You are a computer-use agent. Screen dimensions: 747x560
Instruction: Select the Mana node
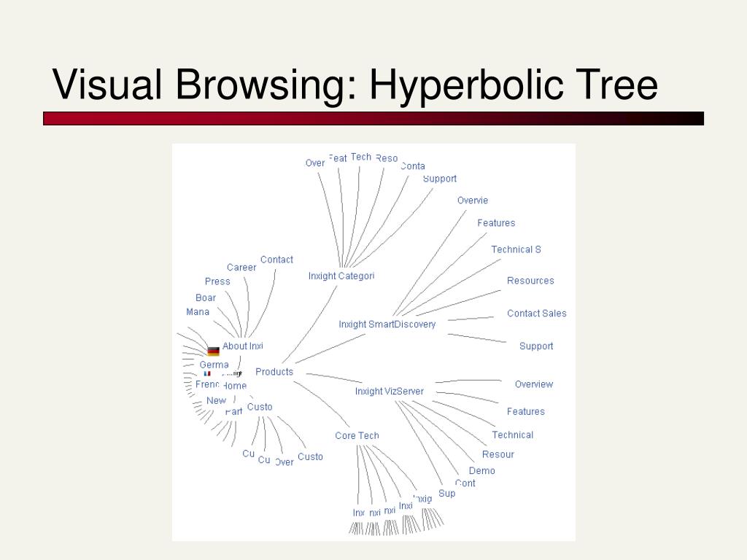(x=198, y=312)
